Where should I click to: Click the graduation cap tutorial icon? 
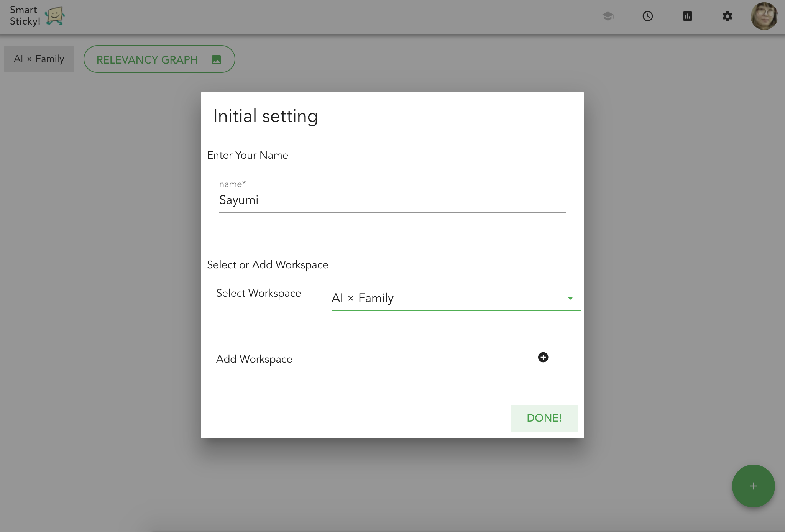(608, 16)
